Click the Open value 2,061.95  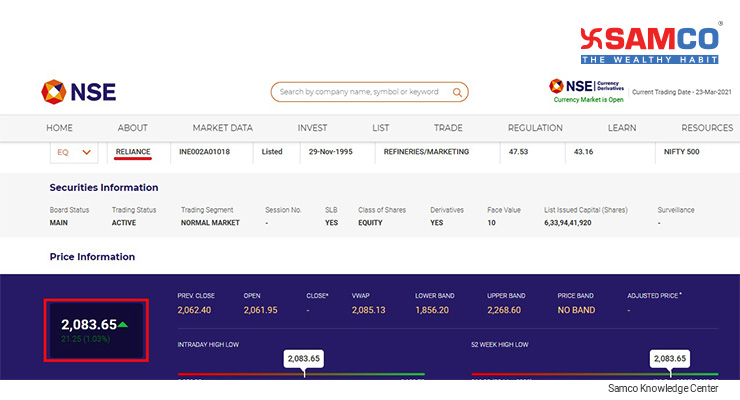(x=261, y=310)
